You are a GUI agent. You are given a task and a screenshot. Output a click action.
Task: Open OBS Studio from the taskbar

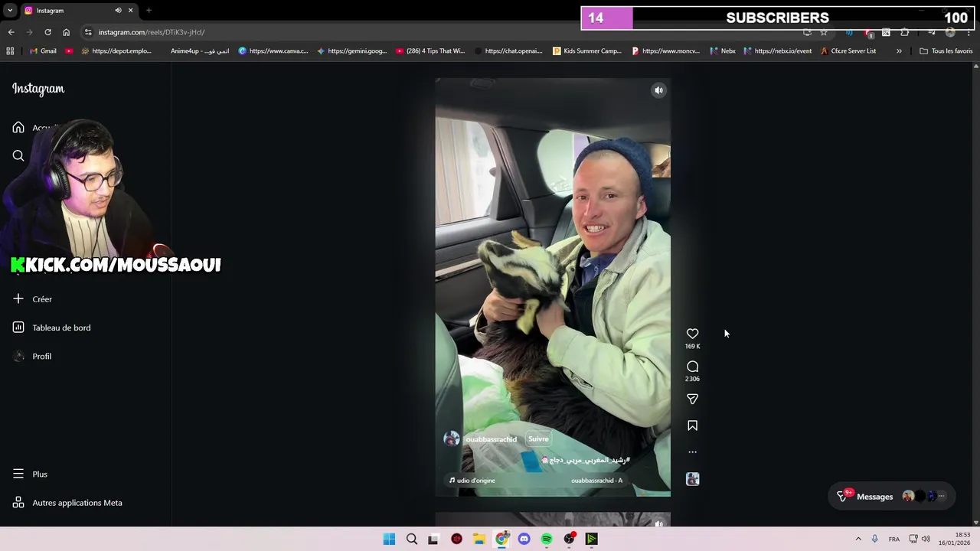point(569,539)
